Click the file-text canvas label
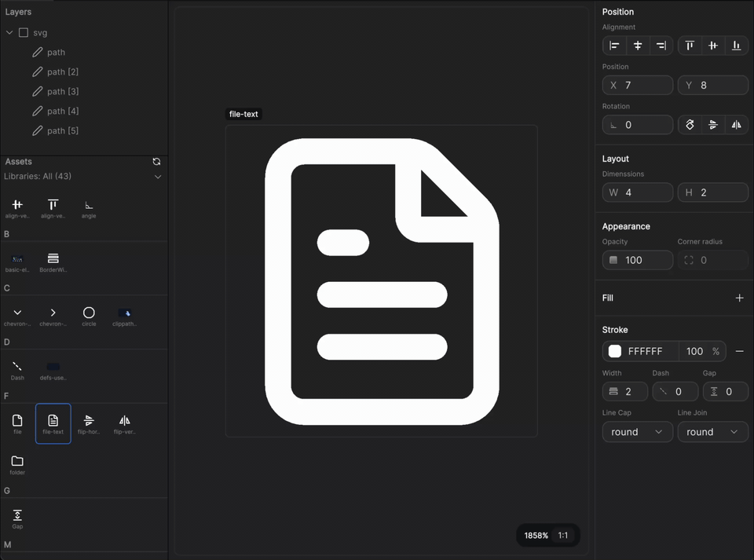Image resolution: width=754 pixels, height=560 pixels. pyautogui.click(x=243, y=114)
